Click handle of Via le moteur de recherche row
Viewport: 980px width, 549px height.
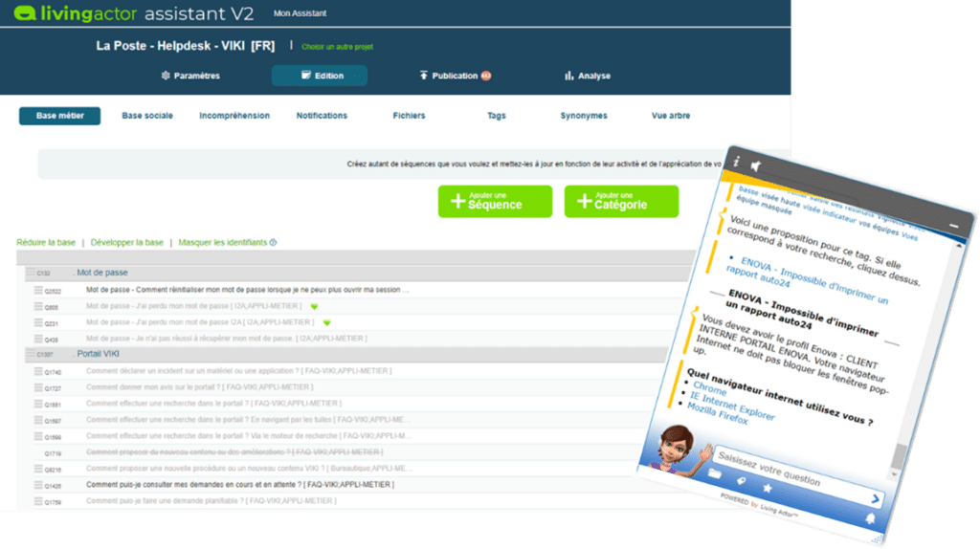click(x=38, y=436)
